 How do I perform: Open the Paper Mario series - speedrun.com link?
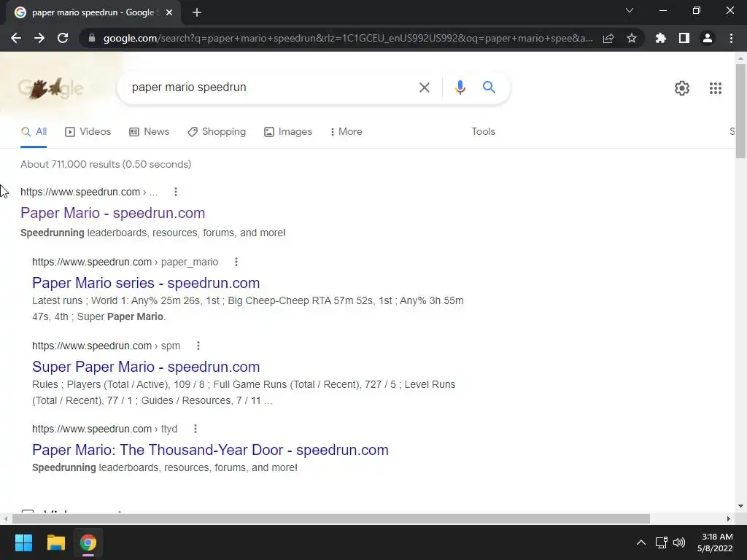pyautogui.click(x=146, y=283)
